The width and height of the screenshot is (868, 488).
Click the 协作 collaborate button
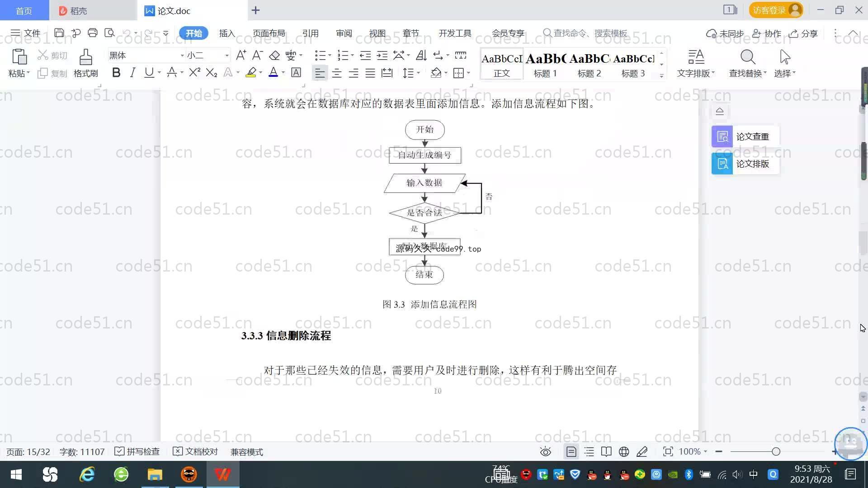click(767, 33)
